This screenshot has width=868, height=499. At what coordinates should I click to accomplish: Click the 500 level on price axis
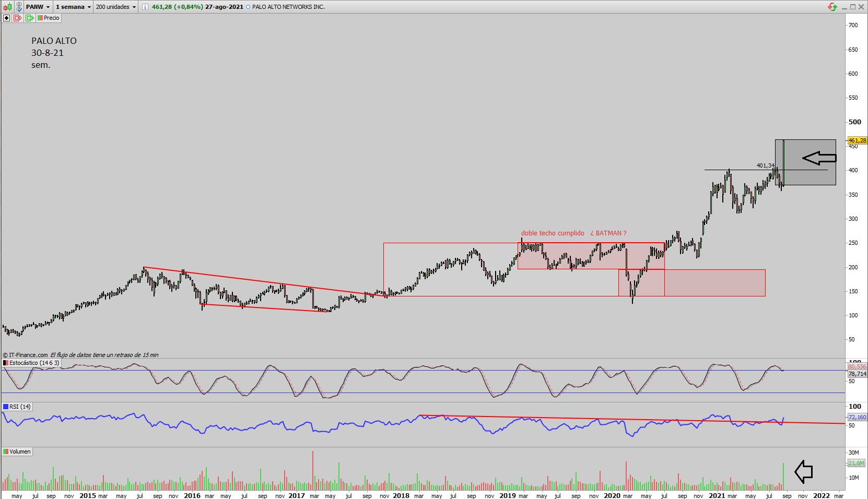pyautogui.click(x=854, y=122)
